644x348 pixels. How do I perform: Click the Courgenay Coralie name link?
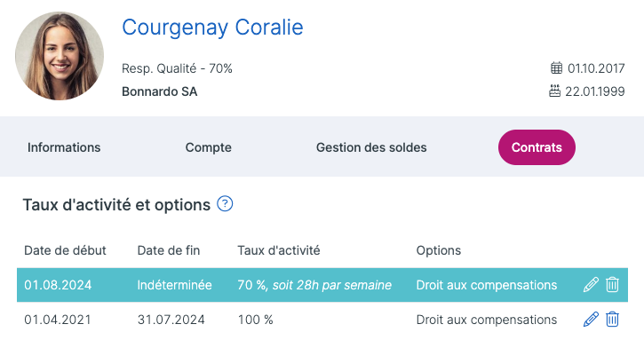(x=212, y=28)
